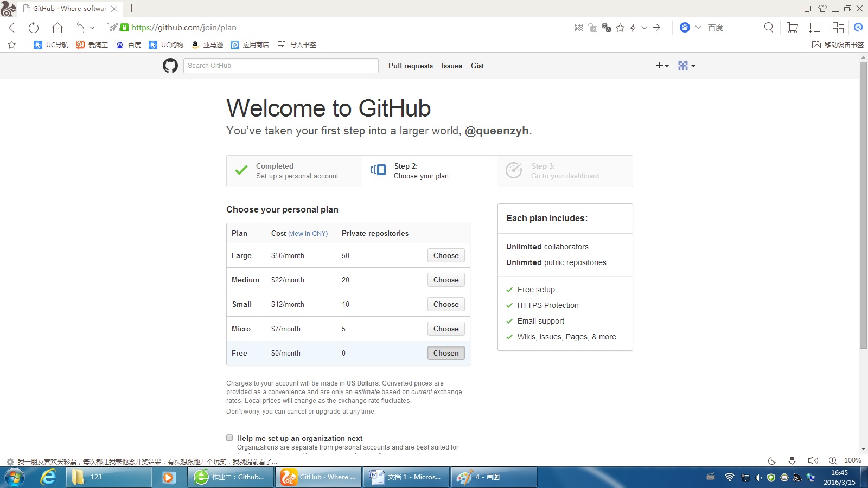Open the Windows Start button
Image resolution: width=868 pixels, height=488 pixels.
[x=15, y=477]
